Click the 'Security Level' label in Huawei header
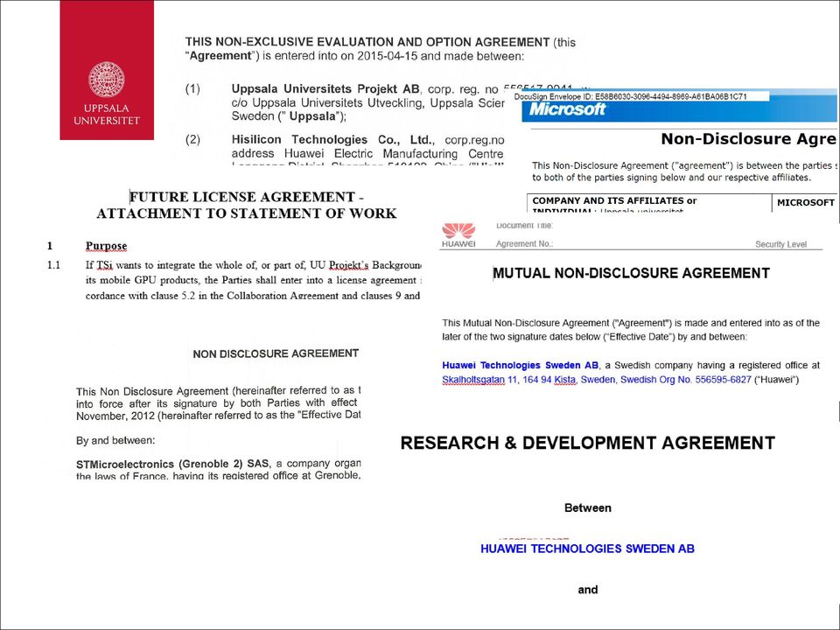 click(780, 244)
